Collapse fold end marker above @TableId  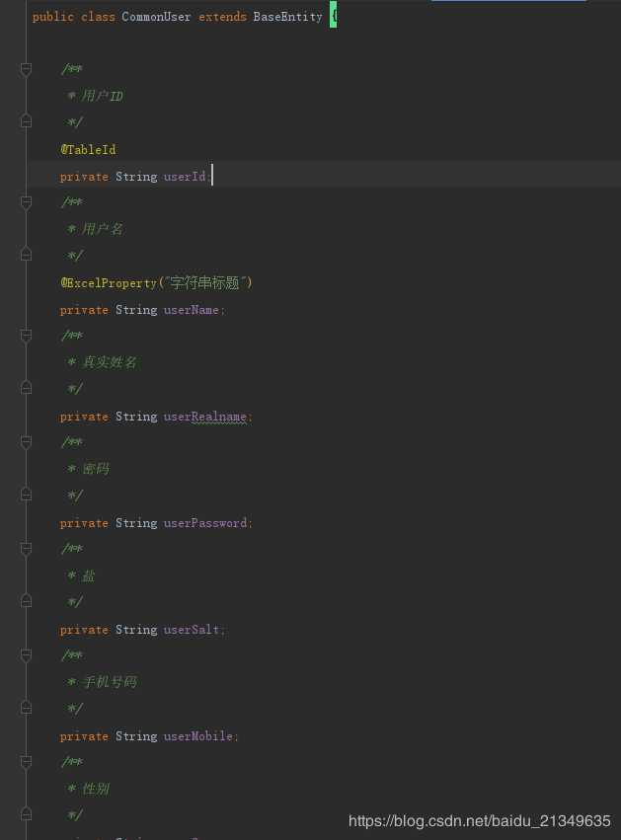click(26, 121)
